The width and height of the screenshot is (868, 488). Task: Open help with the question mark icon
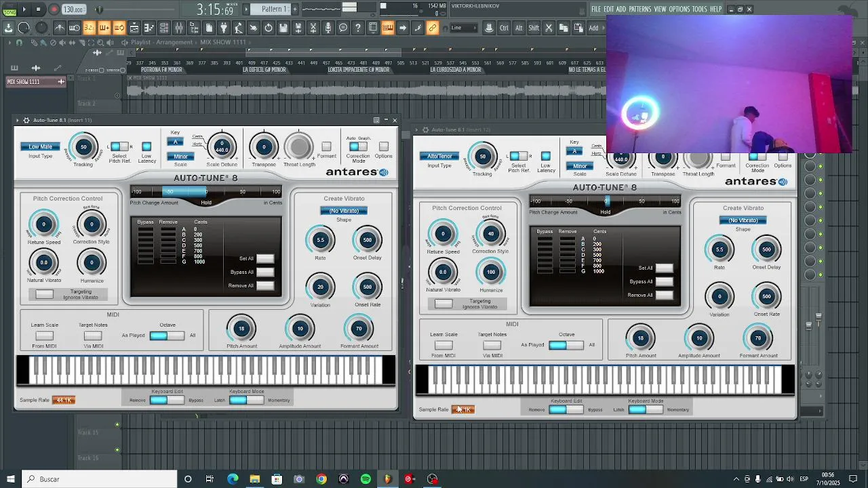click(358, 28)
